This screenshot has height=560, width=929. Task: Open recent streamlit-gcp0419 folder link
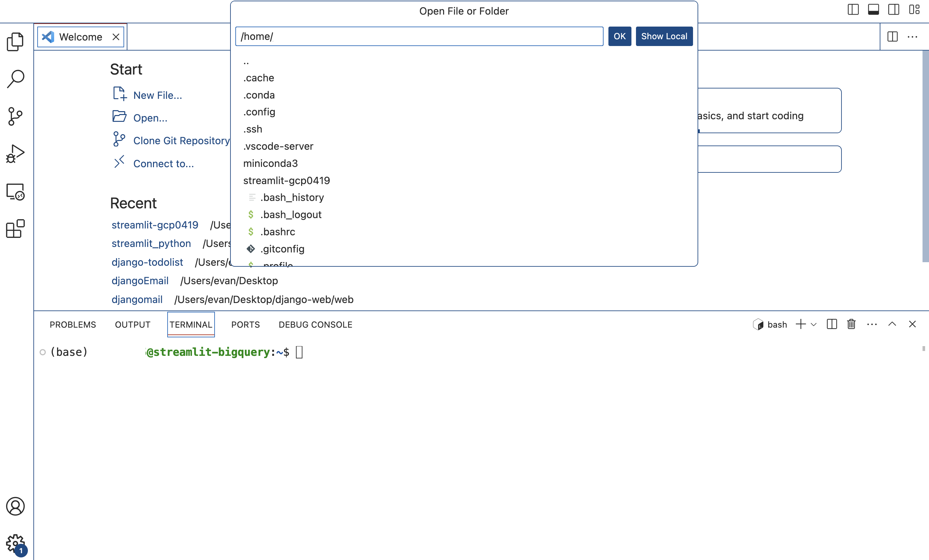click(x=155, y=225)
